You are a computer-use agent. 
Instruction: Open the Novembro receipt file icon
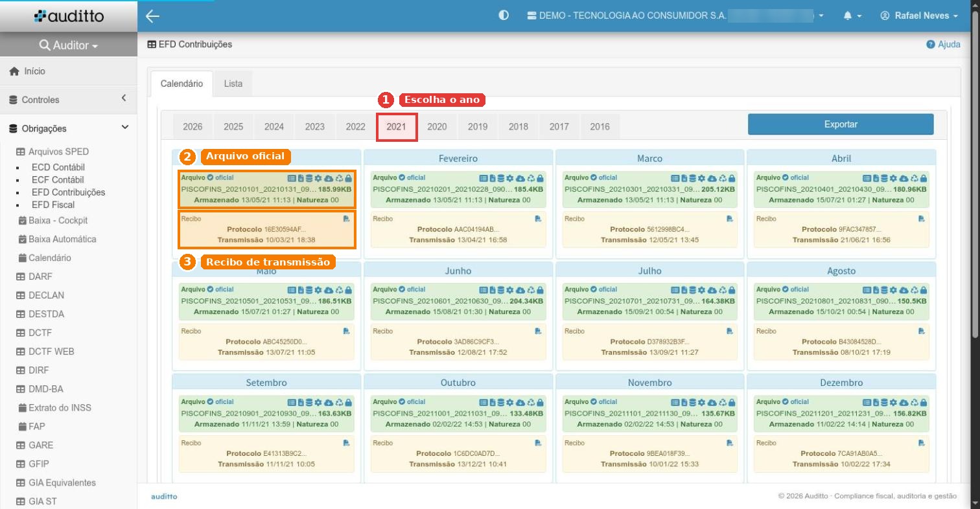tap(730, 443)
